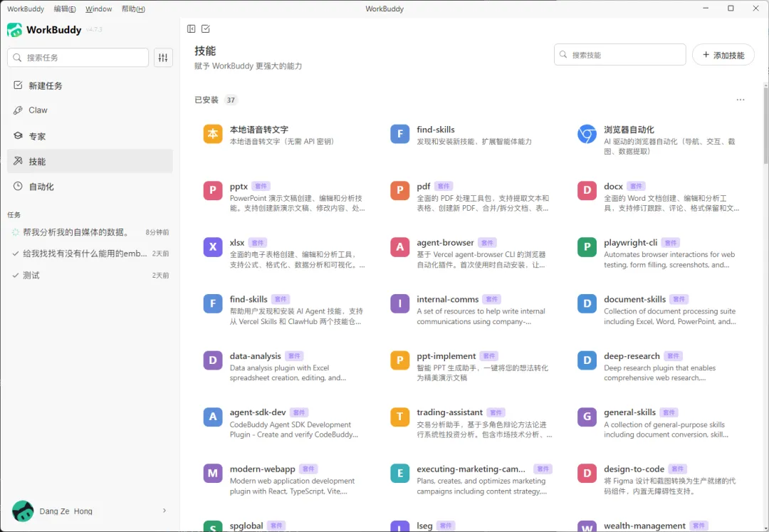Click the WorkBuddy logo icon
Screen dimensions: 769x532
point(15,30)
